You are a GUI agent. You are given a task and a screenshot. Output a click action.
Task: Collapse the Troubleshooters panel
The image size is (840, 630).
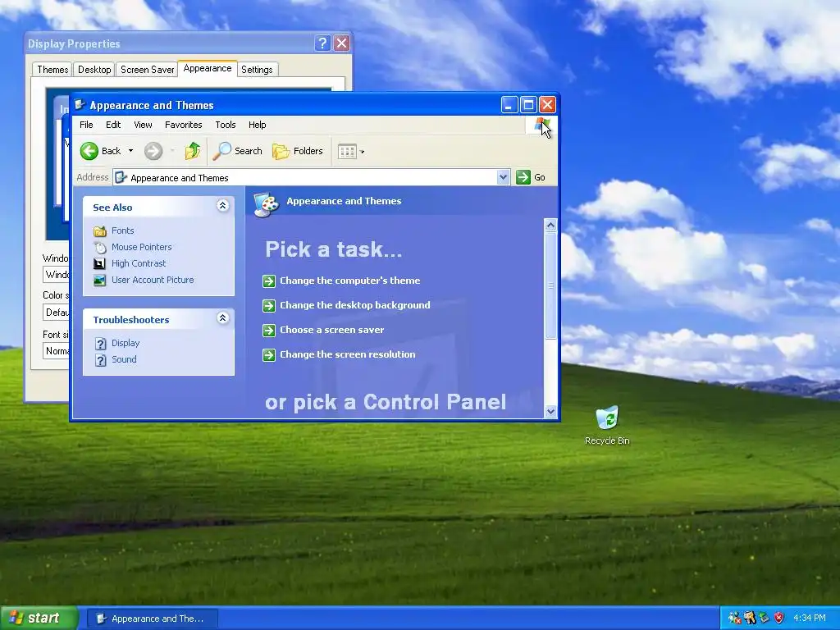click(223, 318)
